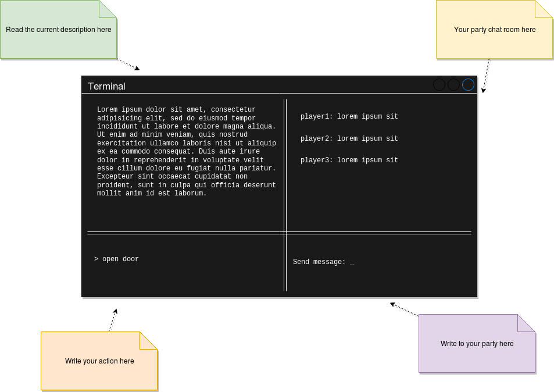Click the blue-outlined circle window button
Viewport: 554px width, 392px height.
pos(468,85)
